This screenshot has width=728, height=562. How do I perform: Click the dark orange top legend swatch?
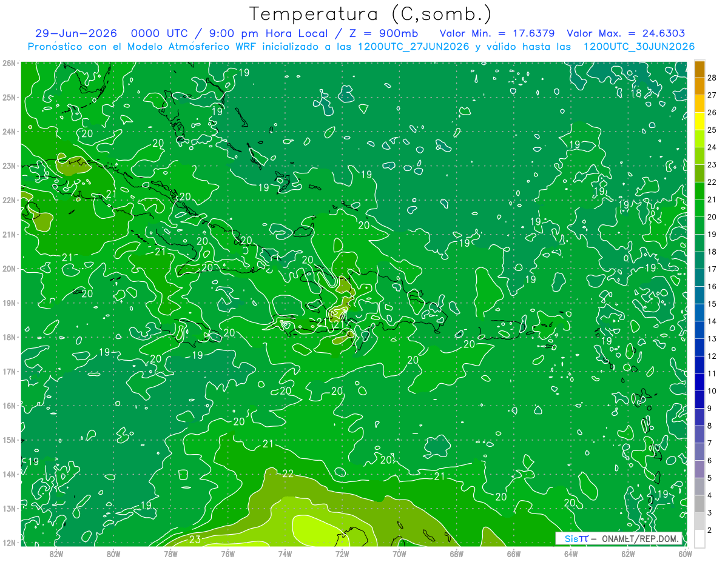pos(699,69)
